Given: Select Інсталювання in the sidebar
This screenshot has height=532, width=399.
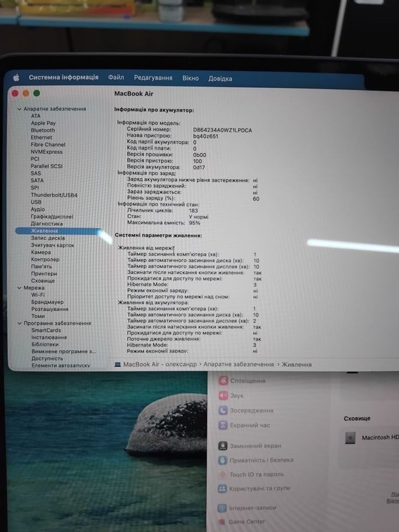Looking at the screenshot, I should click(x=49, y=337).
